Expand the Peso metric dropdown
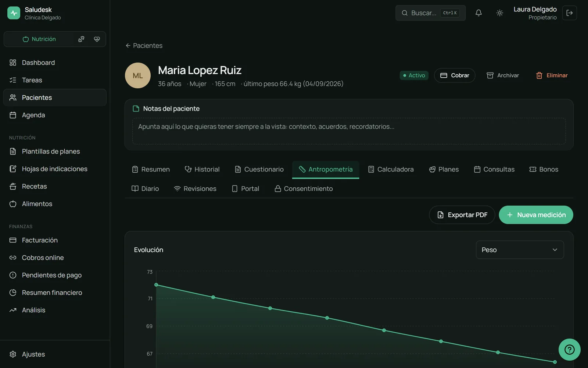The height and width of the screenshot is (368, 588). click(520, 250)
